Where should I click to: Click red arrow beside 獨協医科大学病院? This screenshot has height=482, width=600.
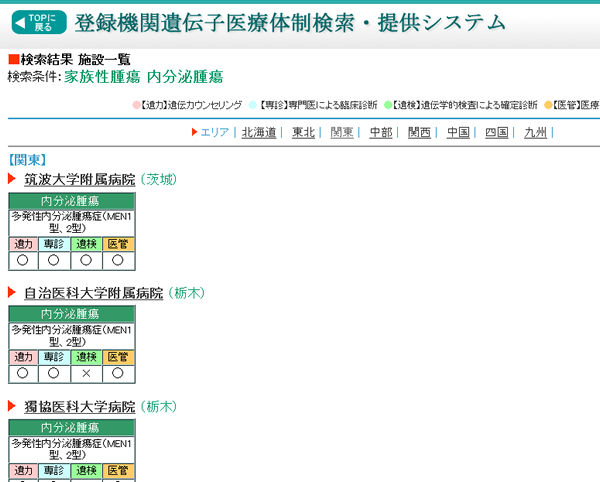(x=12, y=405)
